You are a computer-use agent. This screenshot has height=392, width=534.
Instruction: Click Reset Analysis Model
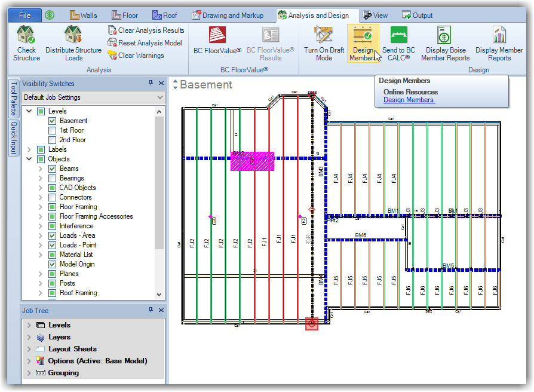[146, 42]
